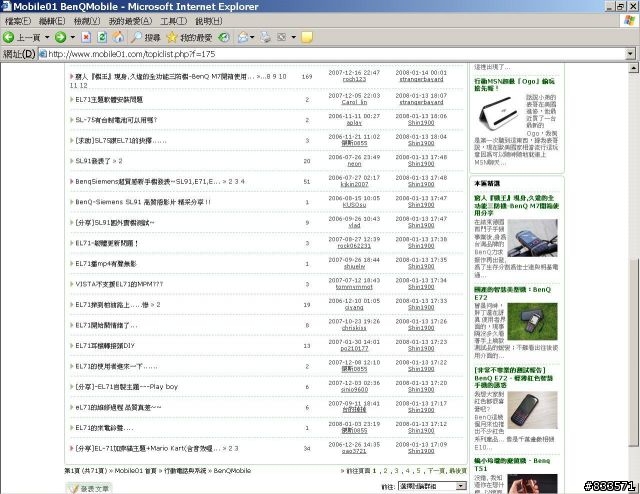Viewport: 640px width, 494px height.
Task: Click Ogo device thumbnail in sidebar
Action: coord(498,113)
